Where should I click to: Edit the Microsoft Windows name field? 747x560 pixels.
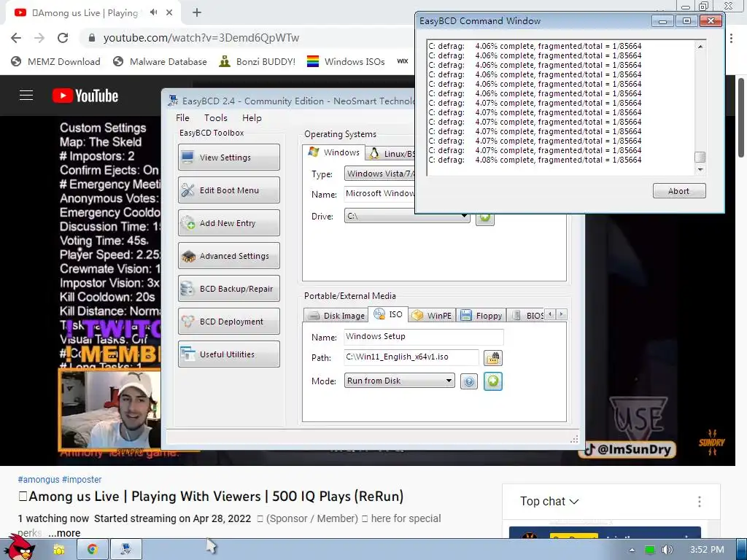379,194
